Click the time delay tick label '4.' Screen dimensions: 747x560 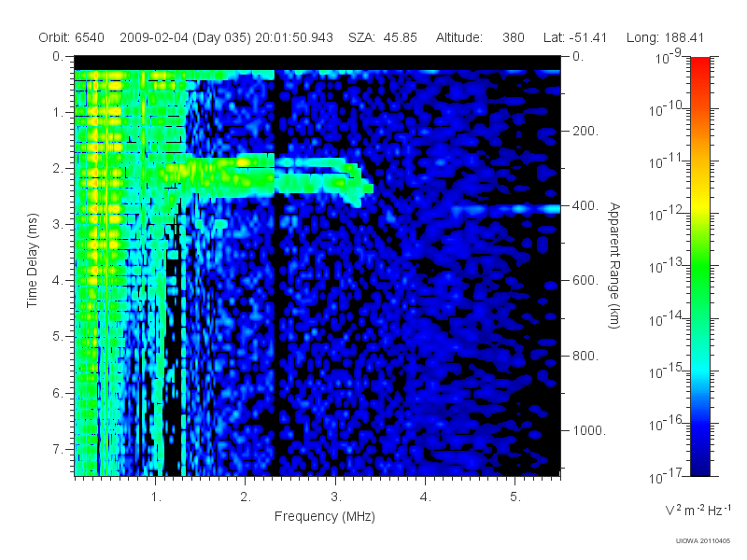(x=58, y=281)
